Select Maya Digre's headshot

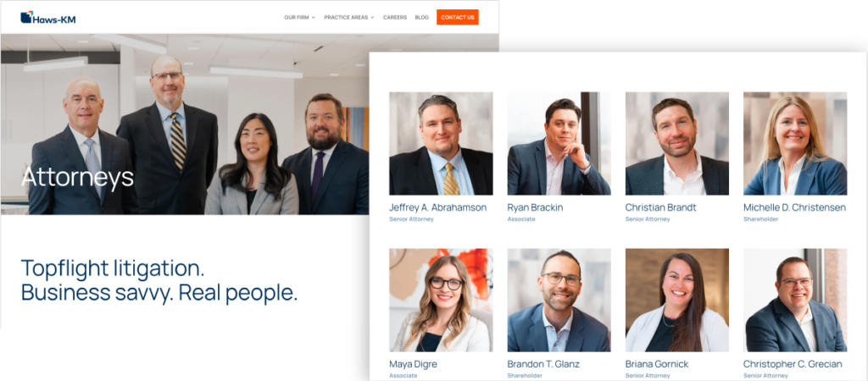tap(441, 301)
